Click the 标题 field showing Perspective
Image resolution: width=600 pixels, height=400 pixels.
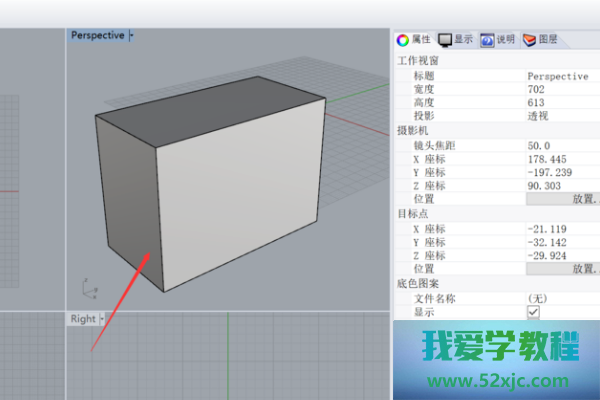point(560,76)
